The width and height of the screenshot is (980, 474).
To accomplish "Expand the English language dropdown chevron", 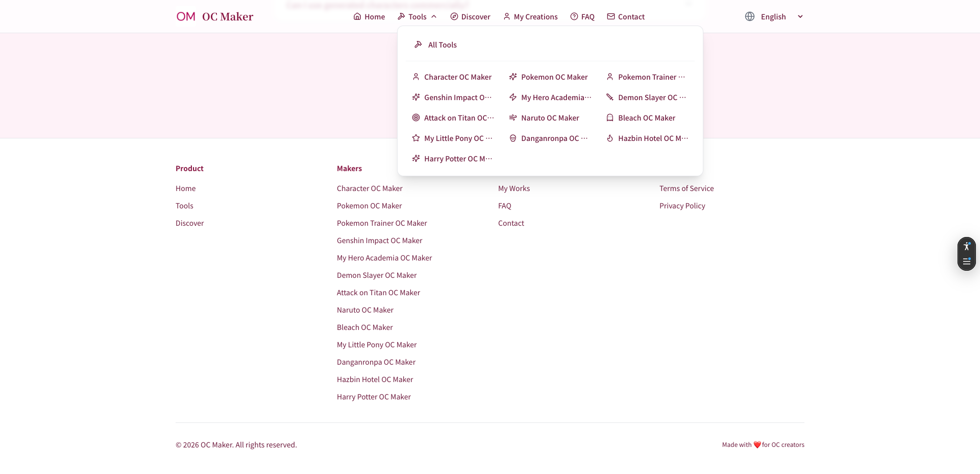I will coord(800,16).
